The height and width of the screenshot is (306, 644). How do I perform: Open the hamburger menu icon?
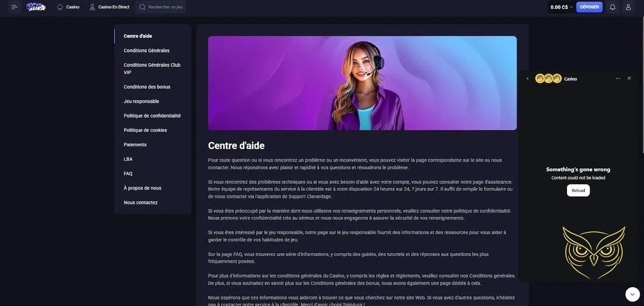coord(15,7)
